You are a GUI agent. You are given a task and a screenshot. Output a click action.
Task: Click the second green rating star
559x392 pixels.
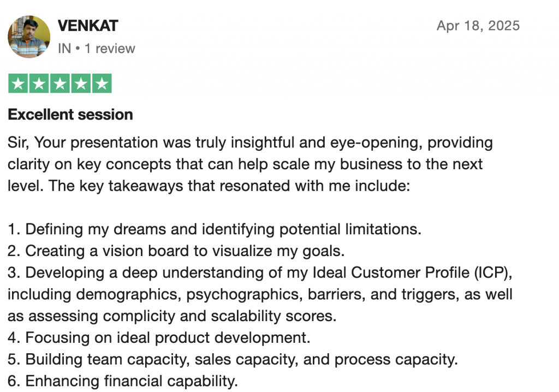pos(39,84)
